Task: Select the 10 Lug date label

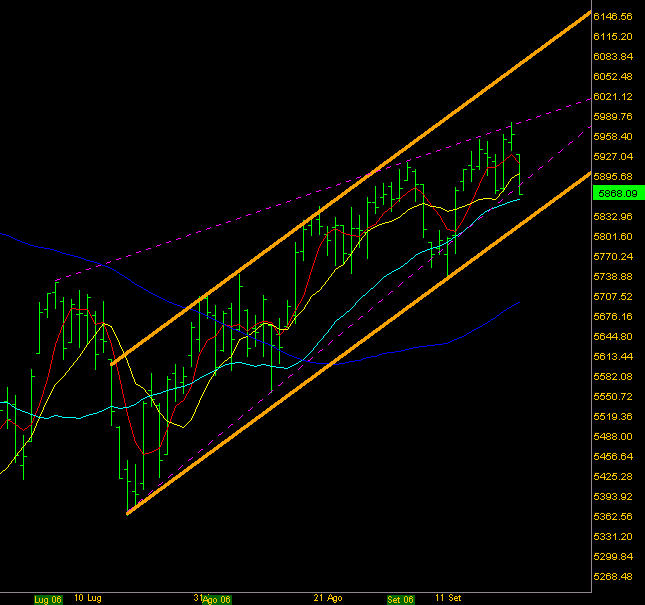Action: point(88,598)
